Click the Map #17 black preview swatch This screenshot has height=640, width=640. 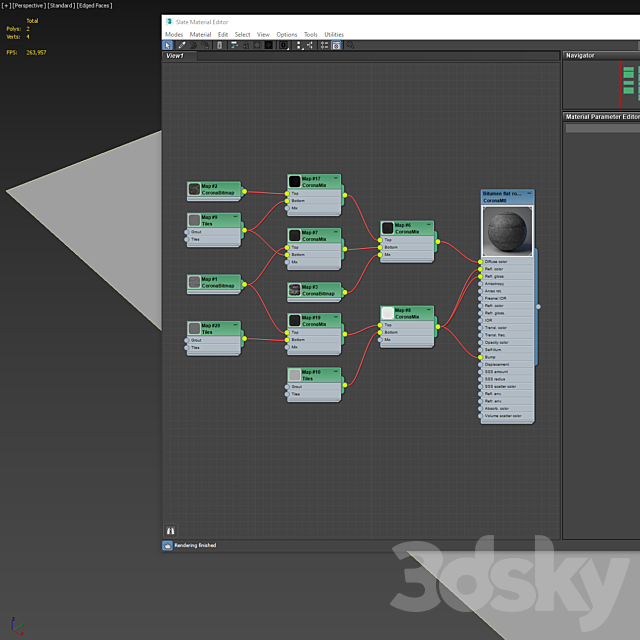click(294, 182)
